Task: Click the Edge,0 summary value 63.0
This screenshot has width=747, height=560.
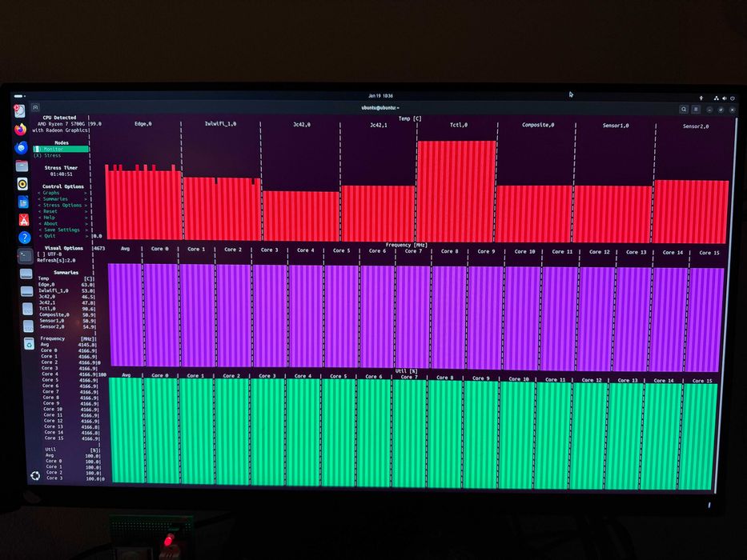Action: point(87,285)
